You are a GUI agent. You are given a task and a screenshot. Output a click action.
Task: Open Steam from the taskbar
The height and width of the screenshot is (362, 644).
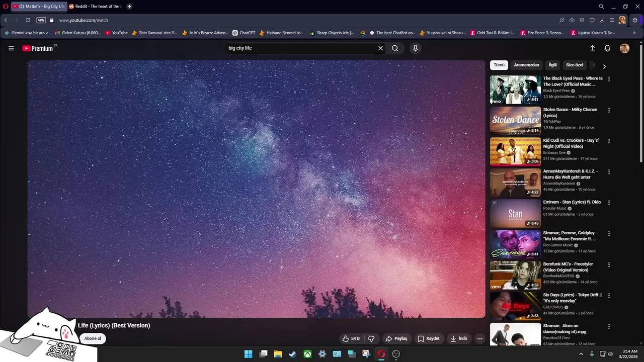[x=292, y=354]
